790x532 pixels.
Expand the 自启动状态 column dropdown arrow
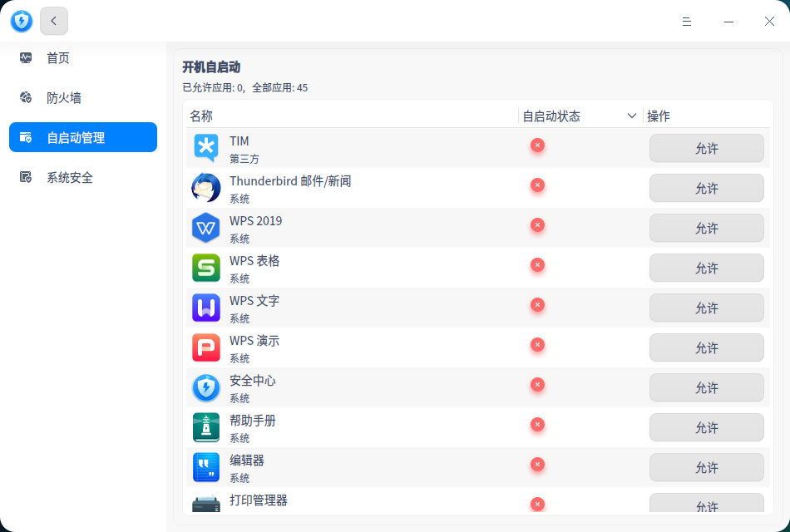pos(632,116)
